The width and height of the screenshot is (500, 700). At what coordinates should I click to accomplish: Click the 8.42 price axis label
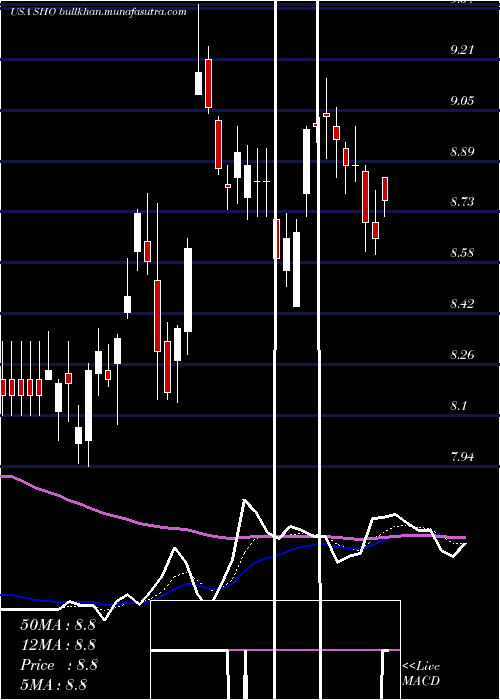click(x=462, y=304)
